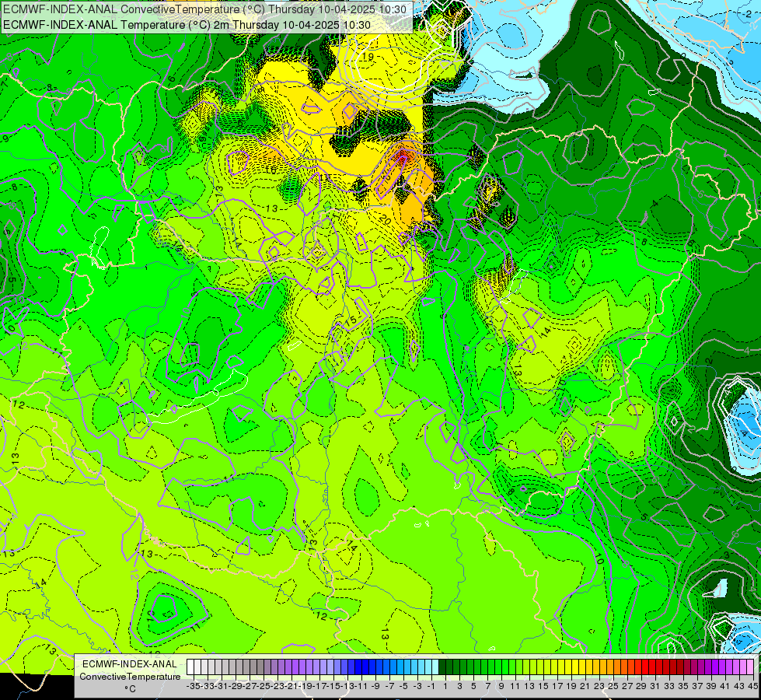Click the legend scale value '25'

(x=613, y=686)
